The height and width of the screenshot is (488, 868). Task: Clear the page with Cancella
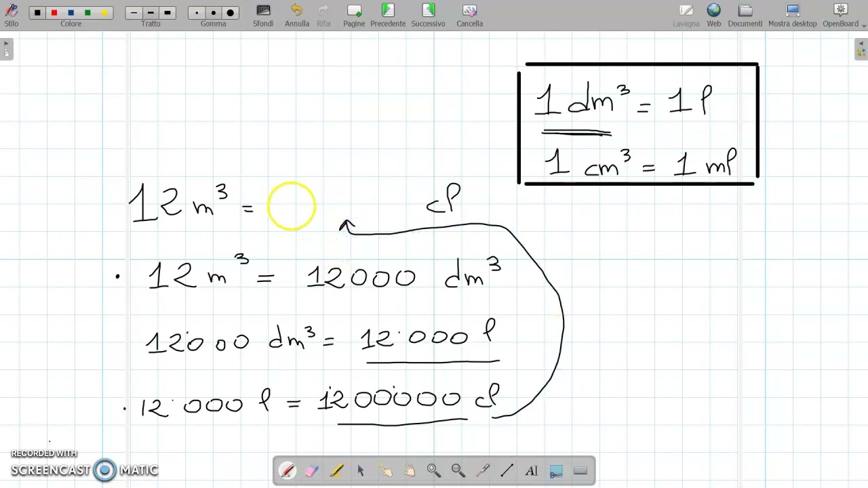click(469, 15)
